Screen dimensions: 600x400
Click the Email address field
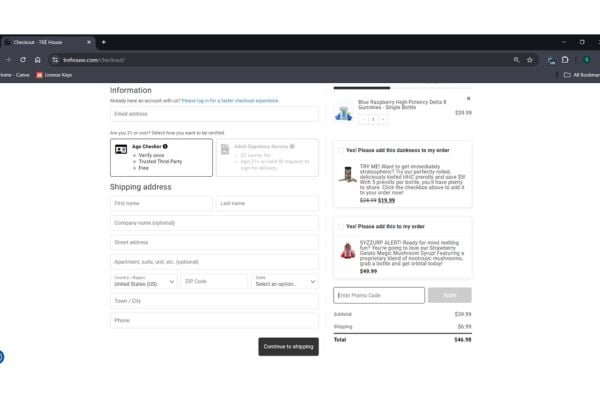[x=214, y=114]
